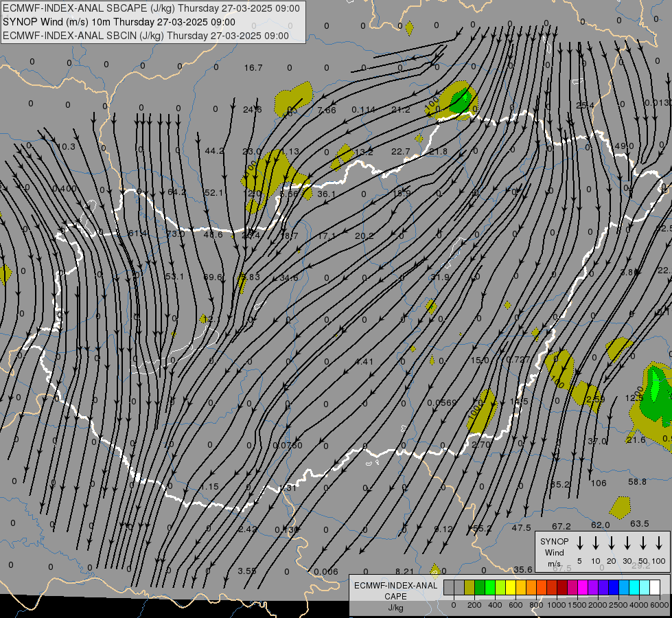
Task: Select the cyan swatch before 4000
Action: pos(634,587)
